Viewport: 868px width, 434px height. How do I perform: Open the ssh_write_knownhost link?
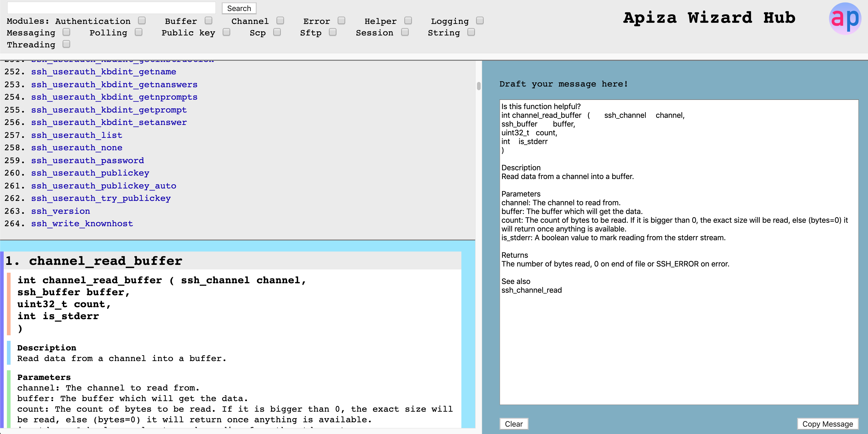[82, 224]
